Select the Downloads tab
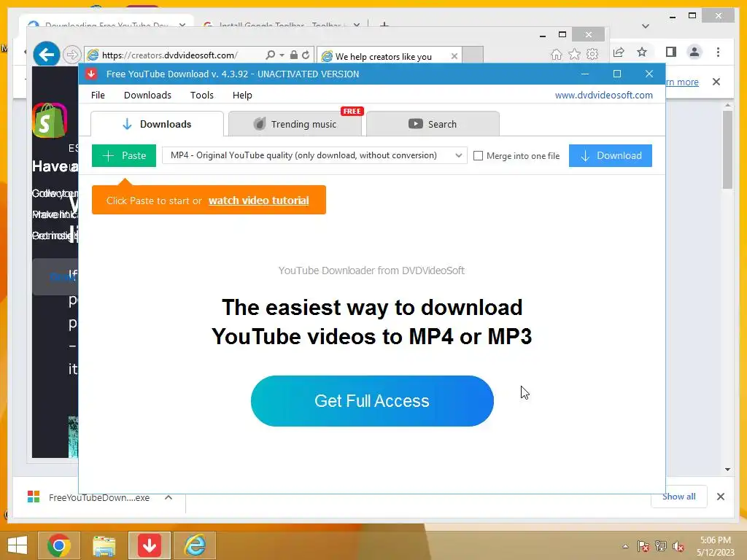747x560 pixels. (157, 124)
